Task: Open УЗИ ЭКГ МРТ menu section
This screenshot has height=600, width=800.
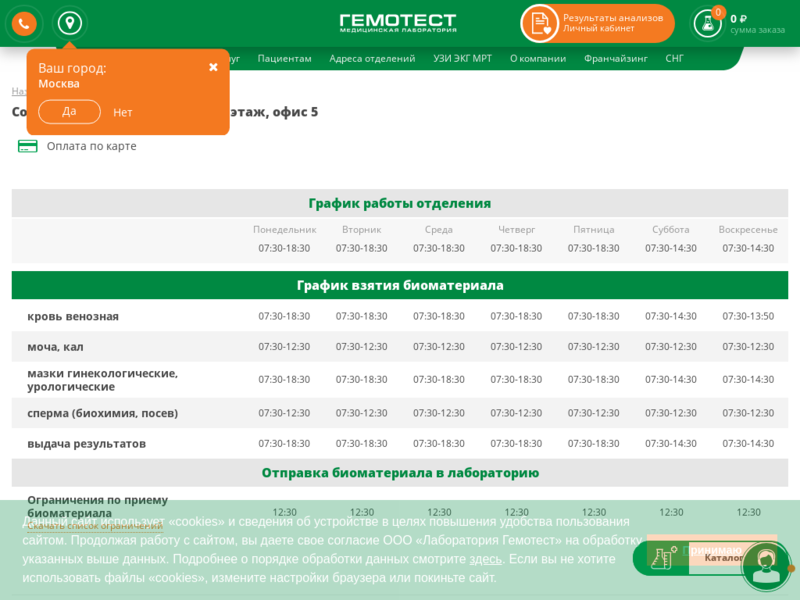Action: tap(462, 58)
